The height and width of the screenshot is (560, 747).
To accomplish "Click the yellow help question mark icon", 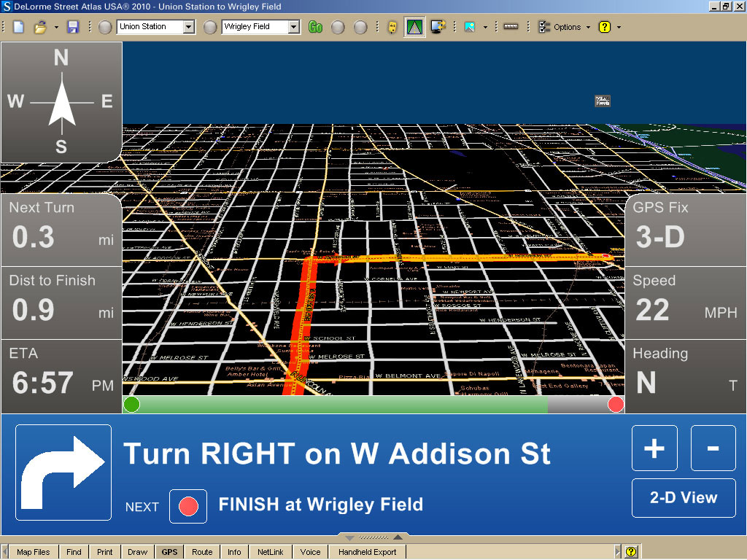I will [x=604, y=27].
